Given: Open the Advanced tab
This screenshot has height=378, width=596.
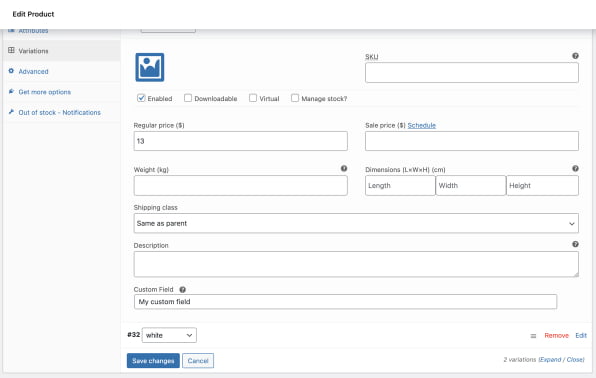Looking at the screenshot, I should pos(61,71).
